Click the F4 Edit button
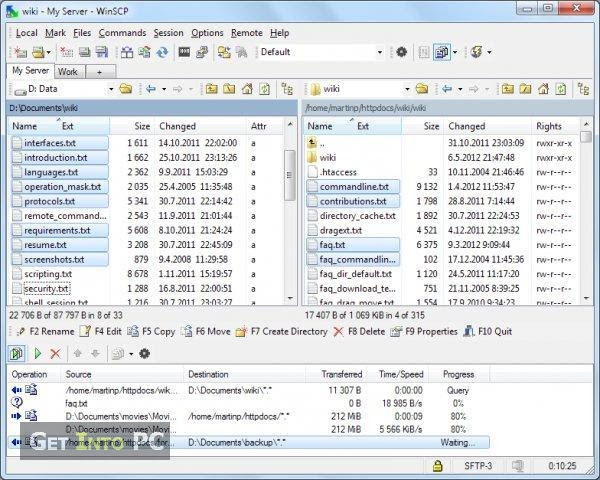 click(x=101, y=331)
